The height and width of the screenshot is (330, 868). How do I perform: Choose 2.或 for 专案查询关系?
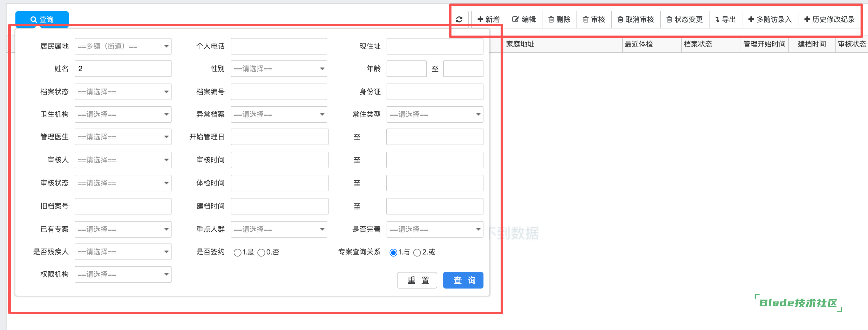click(417, 252)
